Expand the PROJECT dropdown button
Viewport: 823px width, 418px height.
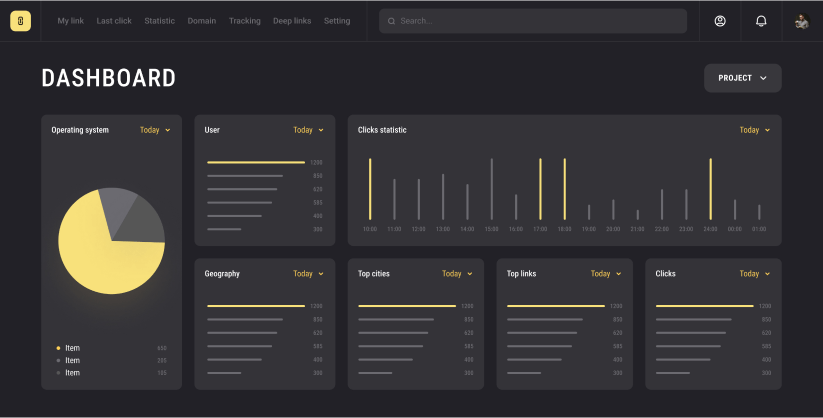click(742, 78)
